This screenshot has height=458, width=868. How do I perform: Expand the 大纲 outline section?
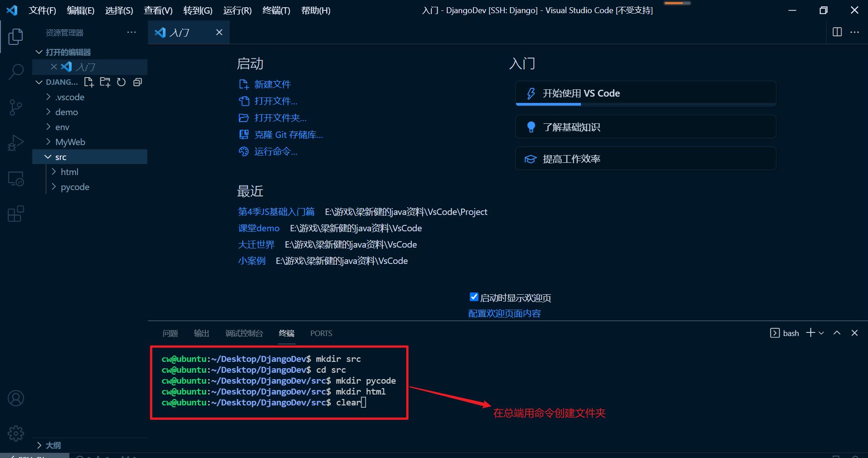[x=90, y=445]
